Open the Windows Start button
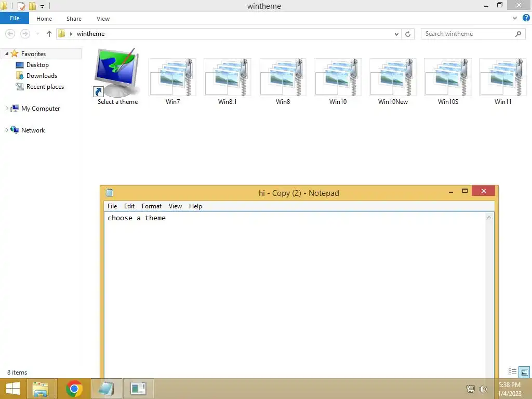Image resolution: width=532 pixels, height=399 pixels. [x=13, y=389]
